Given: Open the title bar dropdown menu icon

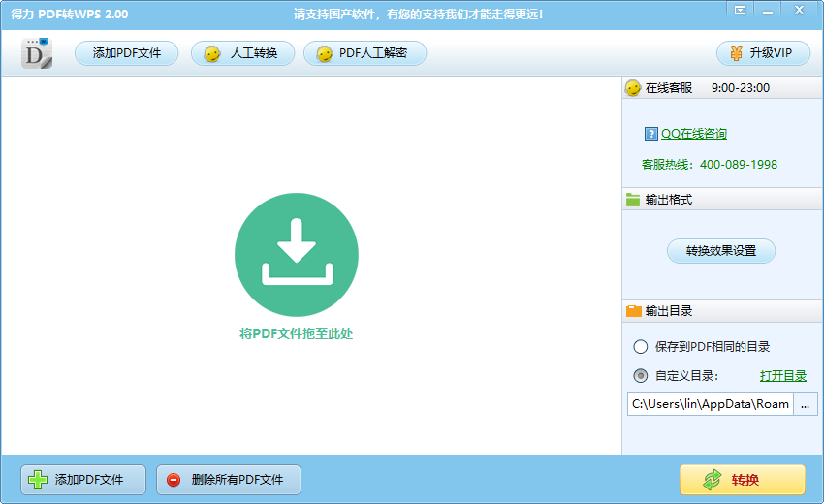Looking at the screenshot, I should [740, 10].
